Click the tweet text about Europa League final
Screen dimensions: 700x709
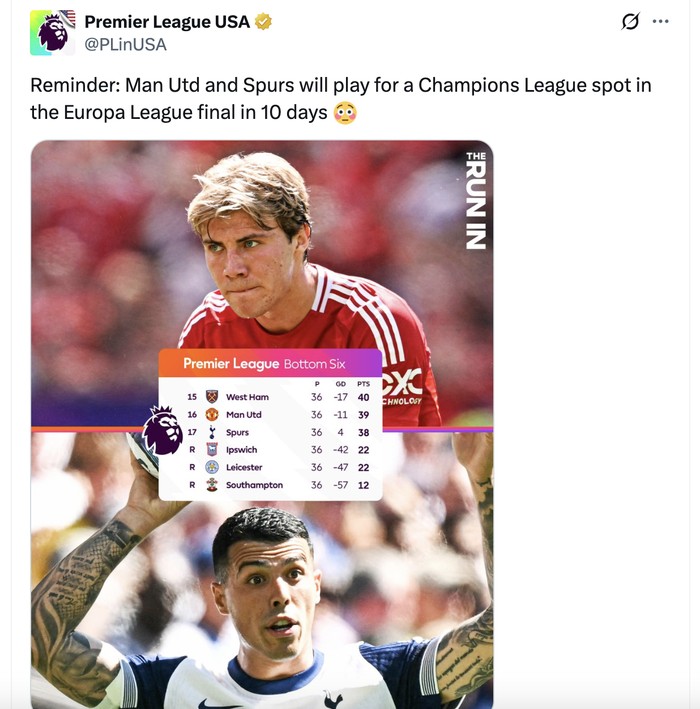pos(341,99)
